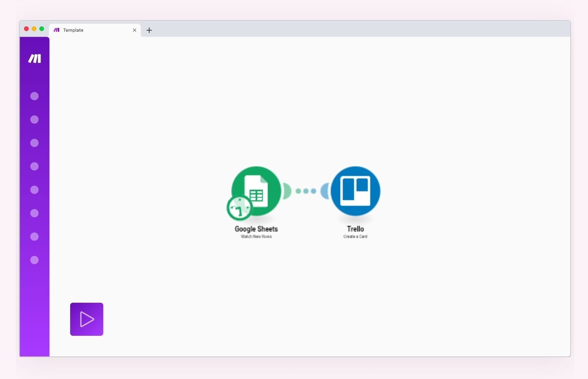Click the dotted connector between modules

click(306, 191)
